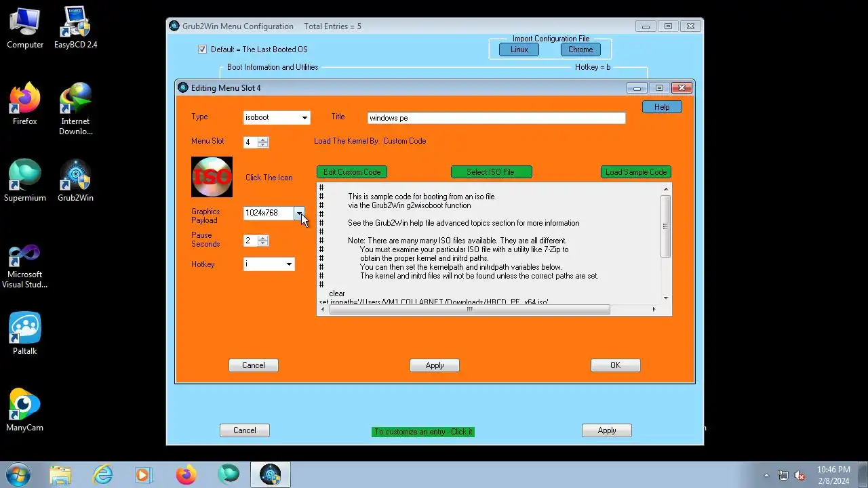Open Help in slot editor

pos(662,107)
